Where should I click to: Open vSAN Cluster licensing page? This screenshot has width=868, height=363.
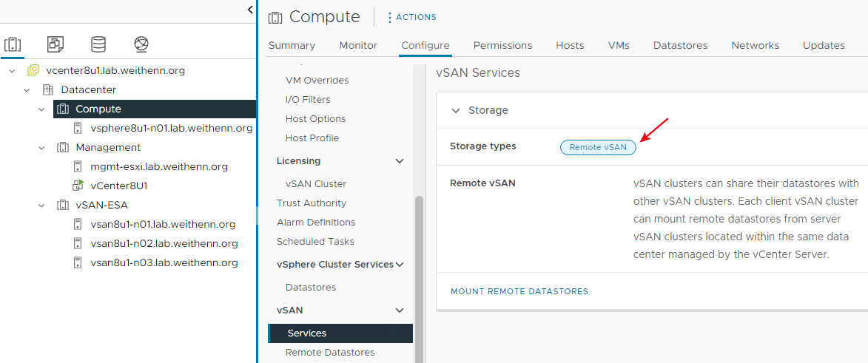coord(316,183)
